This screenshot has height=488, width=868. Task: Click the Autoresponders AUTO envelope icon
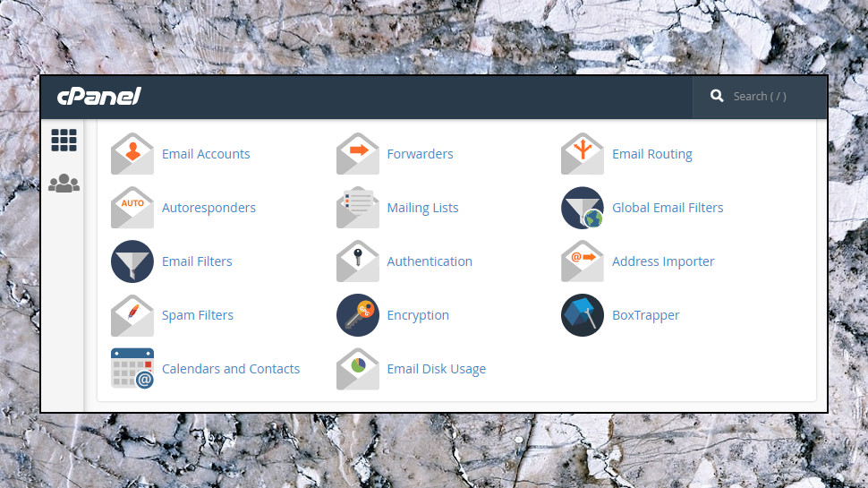(132, 207)
